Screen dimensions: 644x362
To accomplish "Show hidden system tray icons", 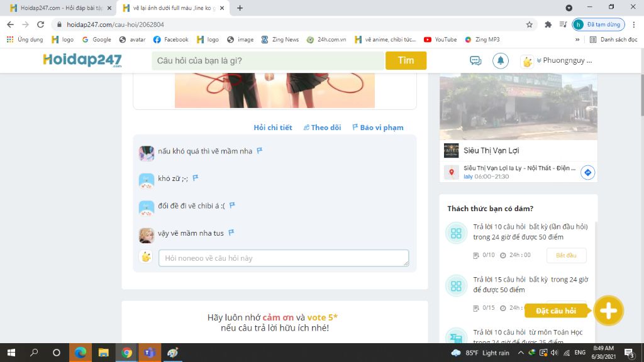I will [x=520, y=353].
